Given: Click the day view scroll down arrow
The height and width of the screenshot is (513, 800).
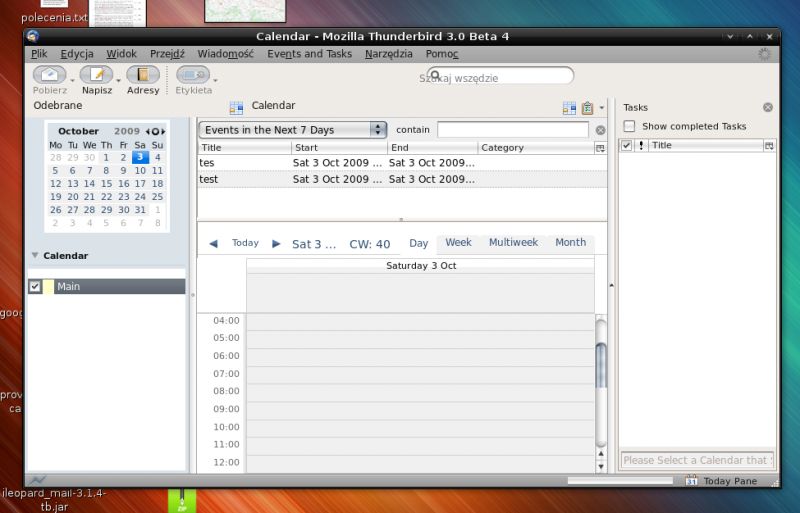Looking at the screenshot, I should pyautogui.click(x=601, y=467).
